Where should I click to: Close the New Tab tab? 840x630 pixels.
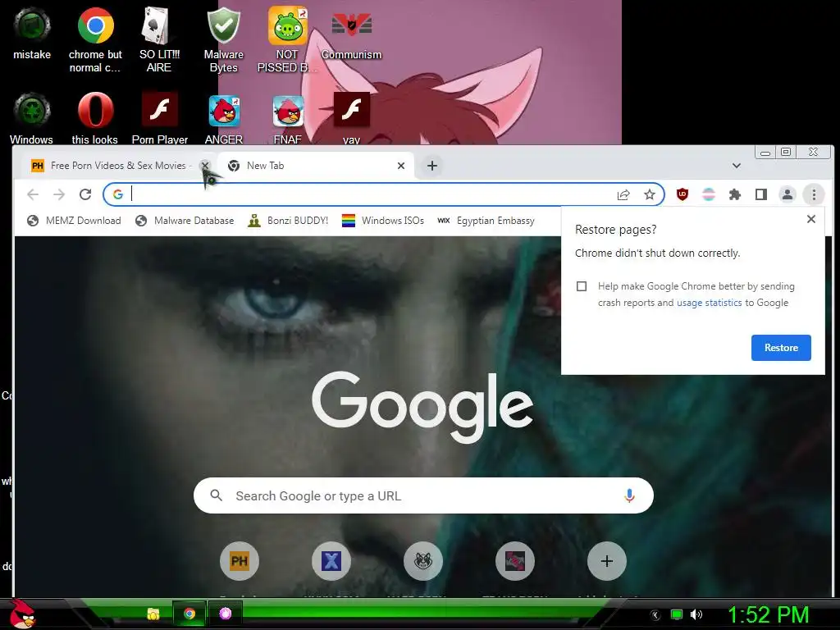click(x=400, y=166)
